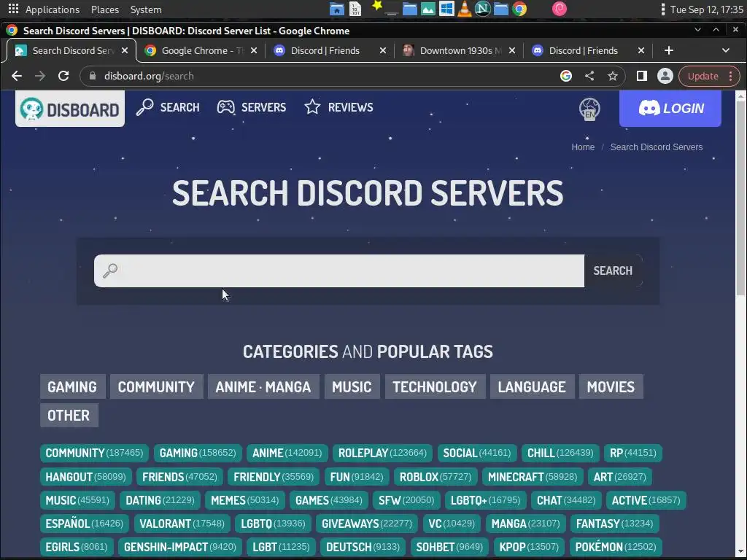The width and height of the screenshot is (747, 560).
Task: Select the TECHNOLOGY category
Action: 435,386
